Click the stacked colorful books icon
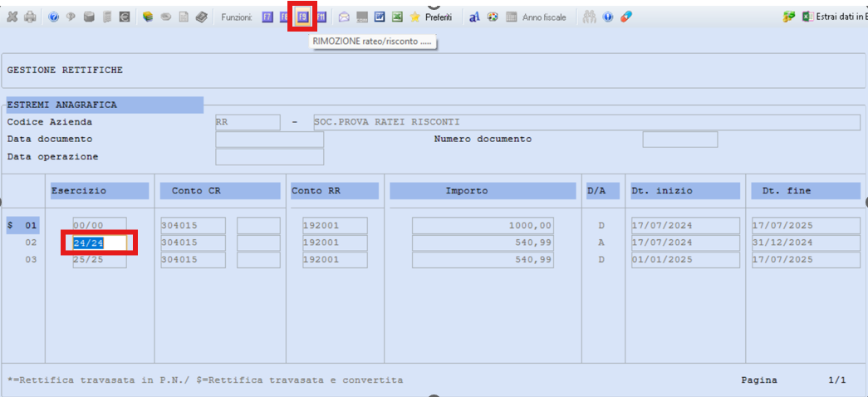This screenshot has width=868, height=397. [147, 17]
